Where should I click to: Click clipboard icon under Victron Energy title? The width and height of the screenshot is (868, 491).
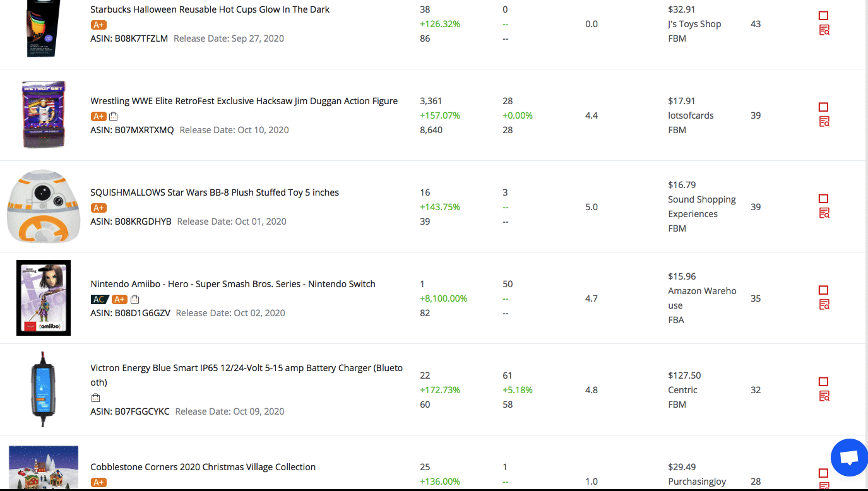pyautogui.click(x=95, y=398)
